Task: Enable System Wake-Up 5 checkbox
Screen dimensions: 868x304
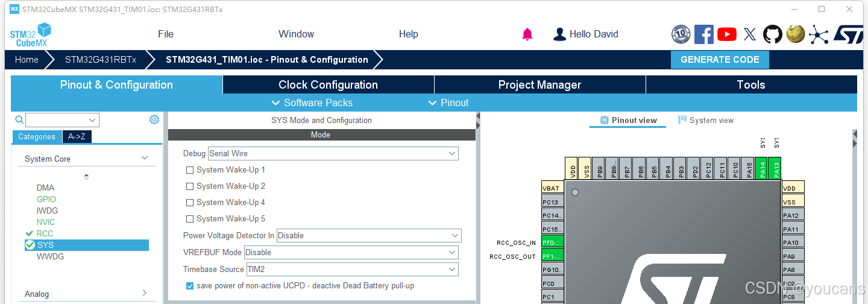Action: (190, 219)
